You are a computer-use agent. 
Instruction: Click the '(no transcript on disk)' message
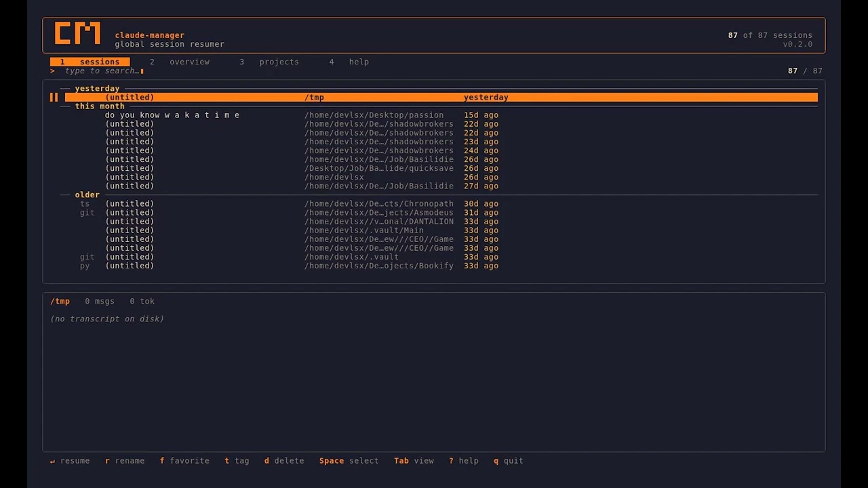tap(107, 319)
